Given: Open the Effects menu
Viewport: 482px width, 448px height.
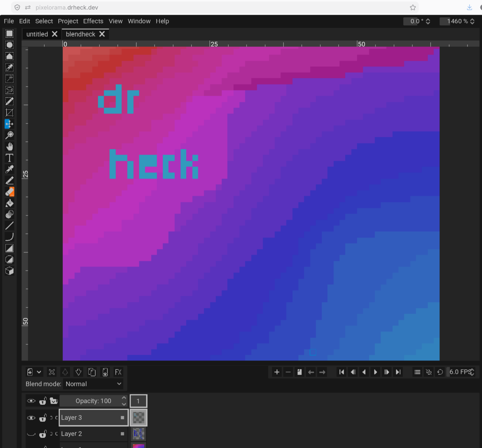Looking at the screenshot, I should [x=93, y=21].
